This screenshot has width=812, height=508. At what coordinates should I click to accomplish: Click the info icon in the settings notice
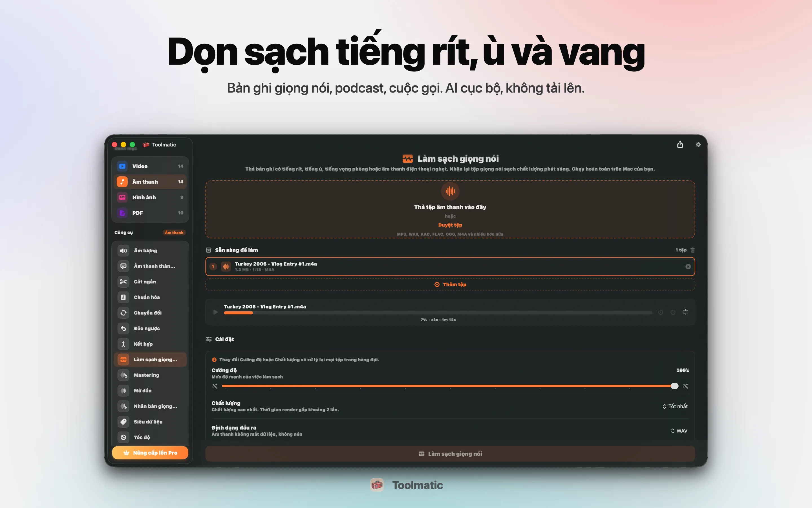point(214,360)
